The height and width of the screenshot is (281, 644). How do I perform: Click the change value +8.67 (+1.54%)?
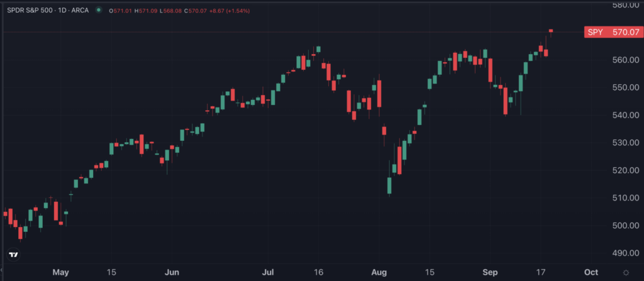(x=229, y=11)
